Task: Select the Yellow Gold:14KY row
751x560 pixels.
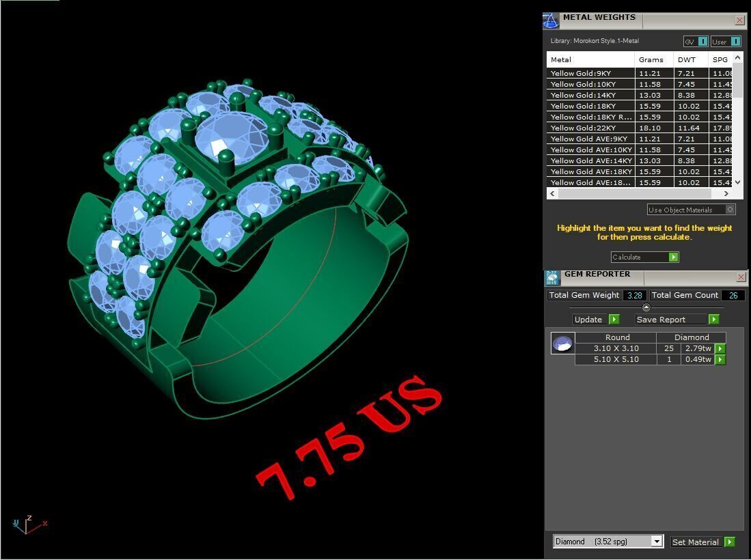Action: point(640,95)
